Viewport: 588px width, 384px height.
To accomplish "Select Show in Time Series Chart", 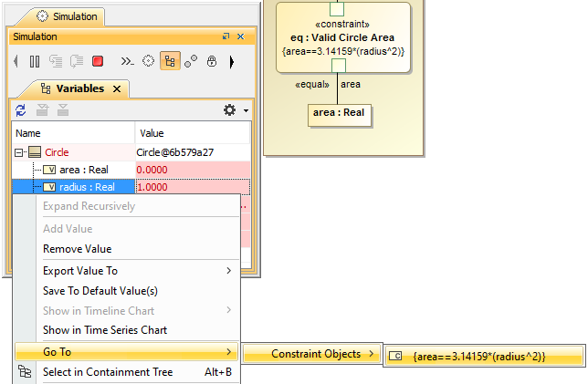I will click(105, 330).
